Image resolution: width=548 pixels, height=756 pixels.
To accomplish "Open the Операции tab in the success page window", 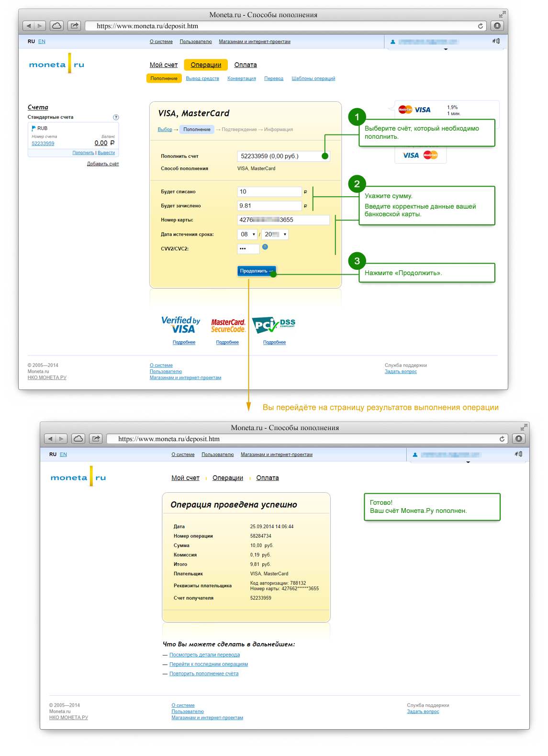I will click(228, 478).
